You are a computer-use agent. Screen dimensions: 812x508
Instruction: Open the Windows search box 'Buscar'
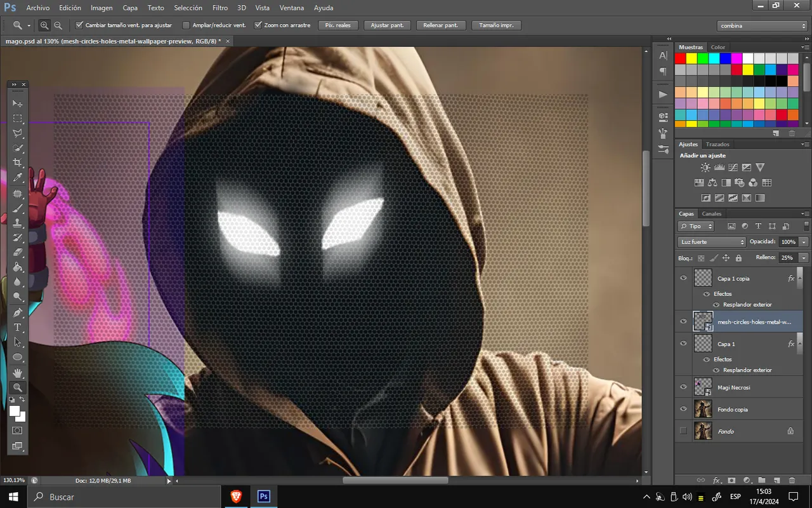(124, 497)
